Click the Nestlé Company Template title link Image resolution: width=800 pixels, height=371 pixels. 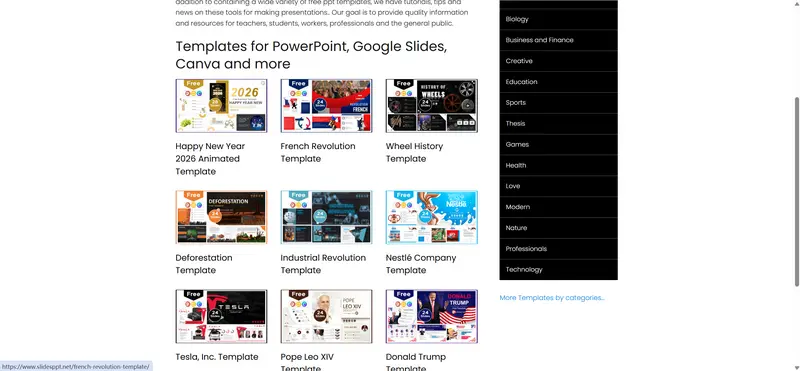421,264
